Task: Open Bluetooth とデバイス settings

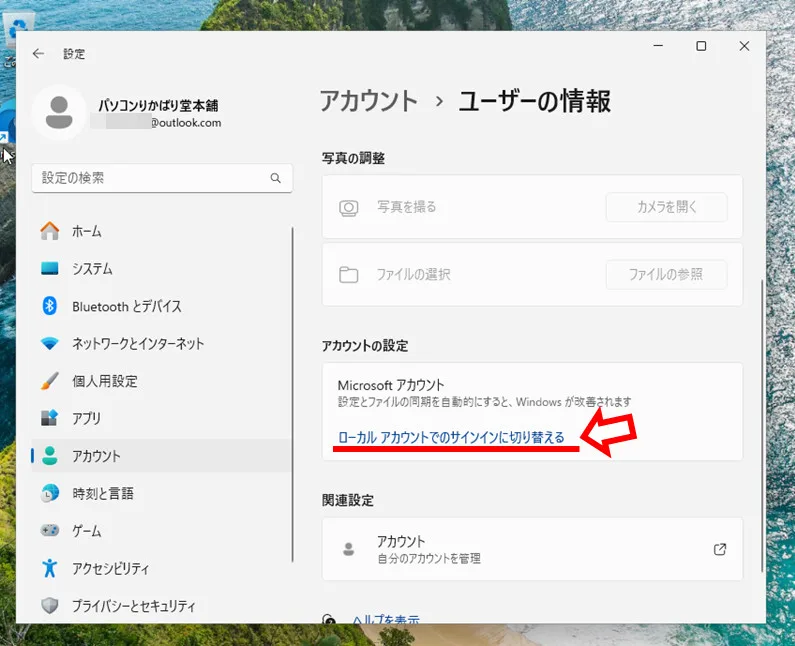Action: click(x=162, y=306)
